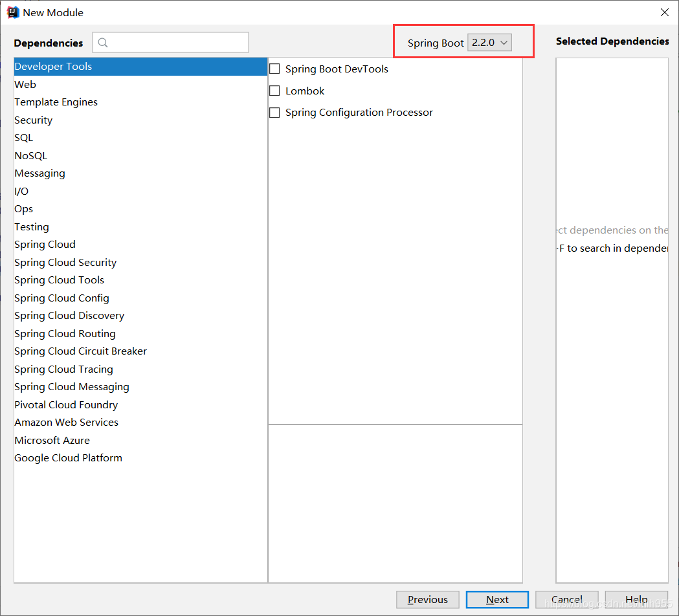Screen dimensions: 679x616
Task: Pick the NoSQL category
Action: [x=140, y=155]
